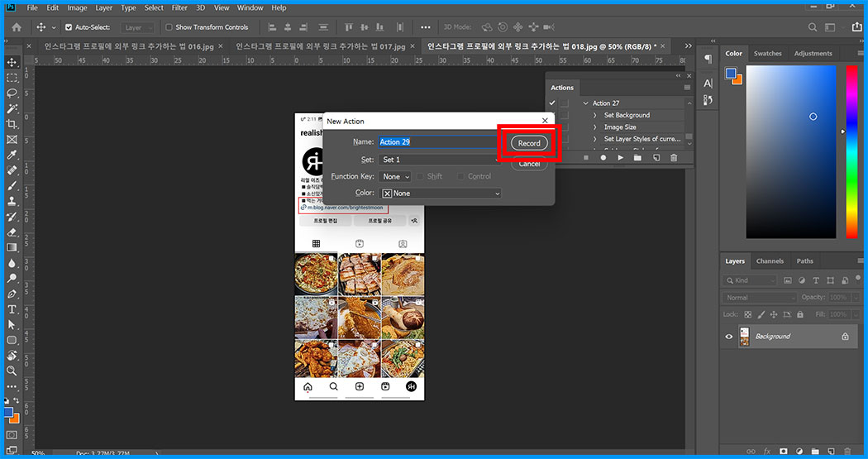Select the Pen tool
This screenshot has width=868, height=459.
pyautogui.click(x=12, y=294)
